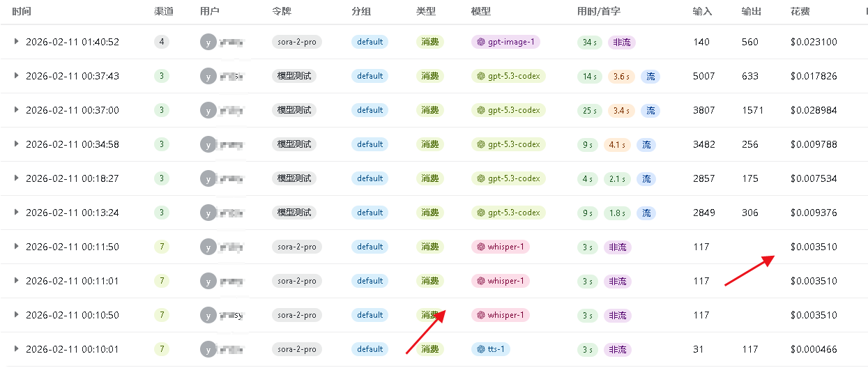Viewport: 868px width, 384px height.
Task: Click channel 7 badge in 00:10:01 row
Action: tap(162, 349)
